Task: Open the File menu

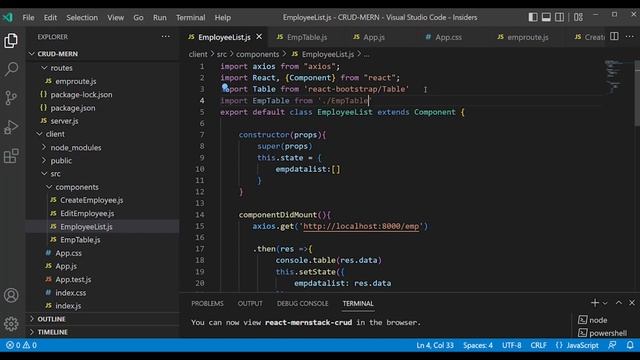Action: 29,18
